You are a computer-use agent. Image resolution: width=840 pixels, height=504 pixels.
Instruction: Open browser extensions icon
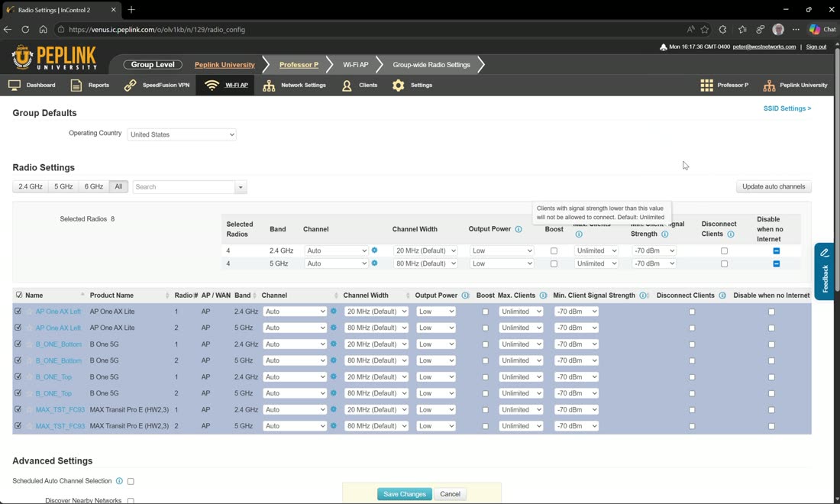(722, 30)
